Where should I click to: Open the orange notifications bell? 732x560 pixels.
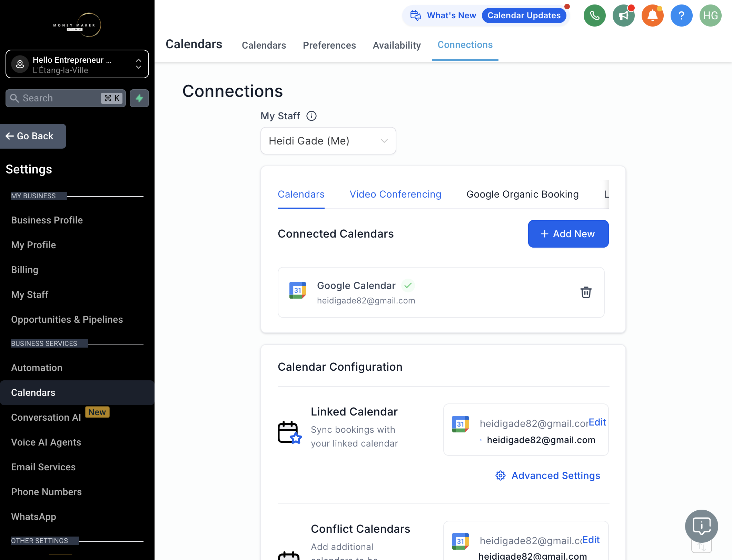coord(652,16)
